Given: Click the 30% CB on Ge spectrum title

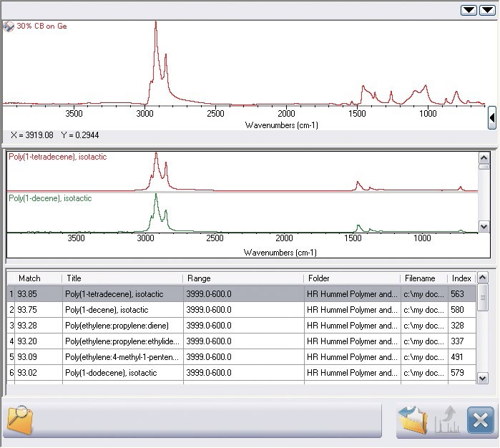Looking at the screenshot, I should 41,26.
